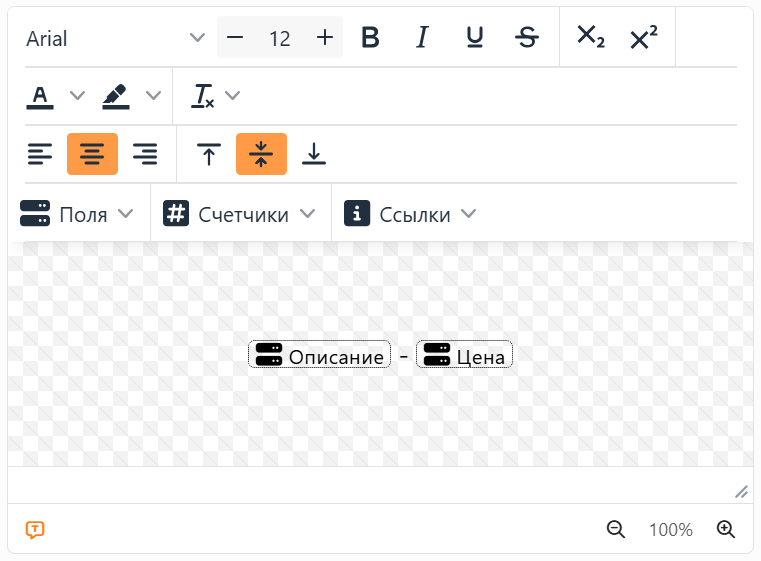Viewport: 761px width, 561px height.
Task: Increase font size with plus button
Action: click(x=325, y=37)
